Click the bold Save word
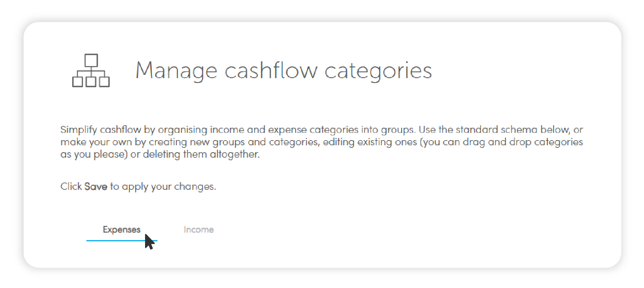 point(96,187)
